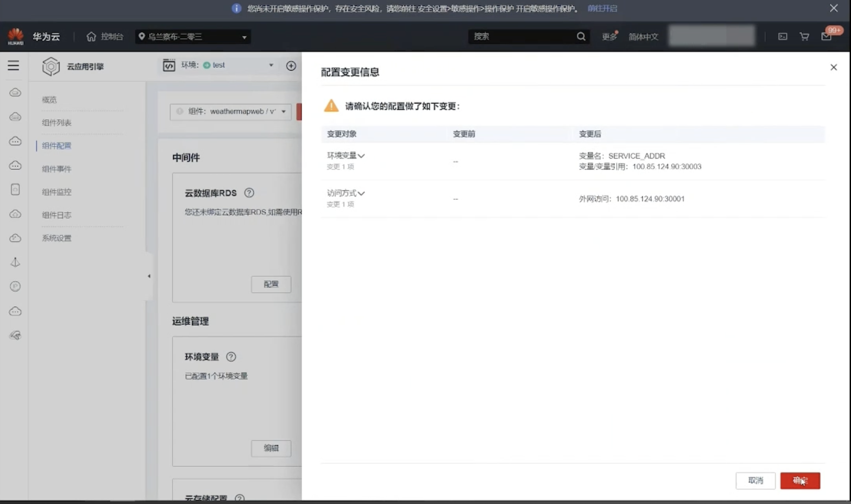This screenshot has height=504, width=851.
Task: Open 组件日志 in side menu
Action: pos(57,215)
